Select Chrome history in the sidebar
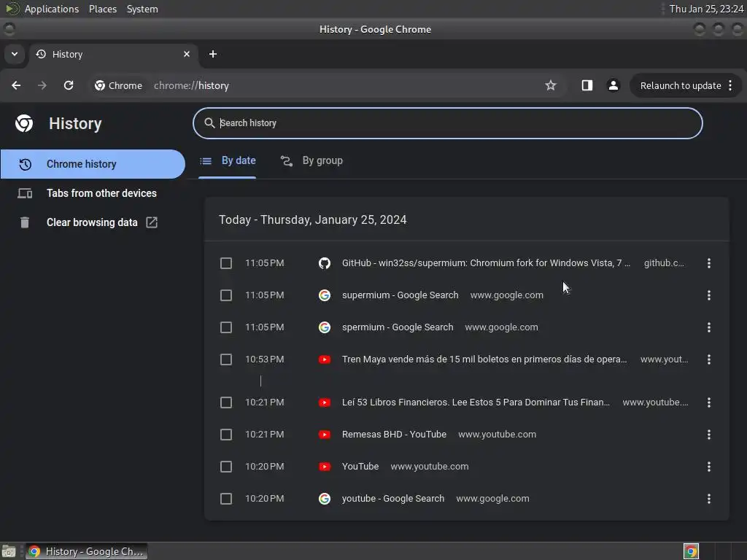 pos(93,164)
